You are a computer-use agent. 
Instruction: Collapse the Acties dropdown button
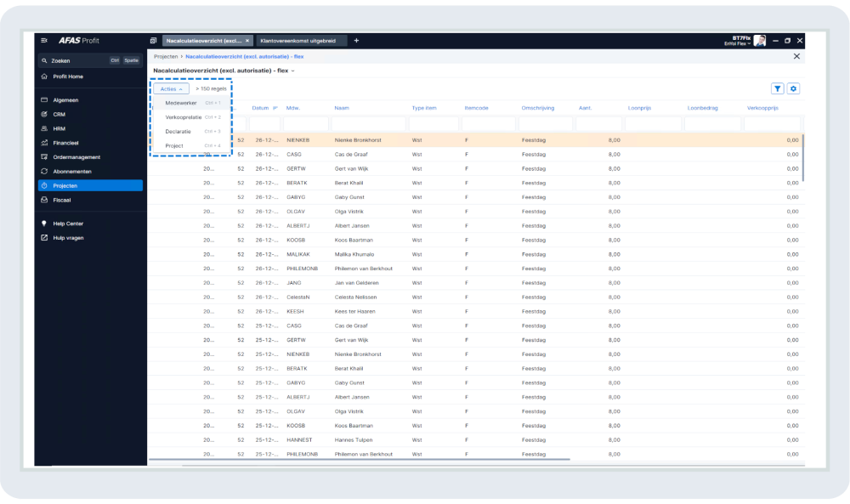pyautogui.click(x=172, y=89)
